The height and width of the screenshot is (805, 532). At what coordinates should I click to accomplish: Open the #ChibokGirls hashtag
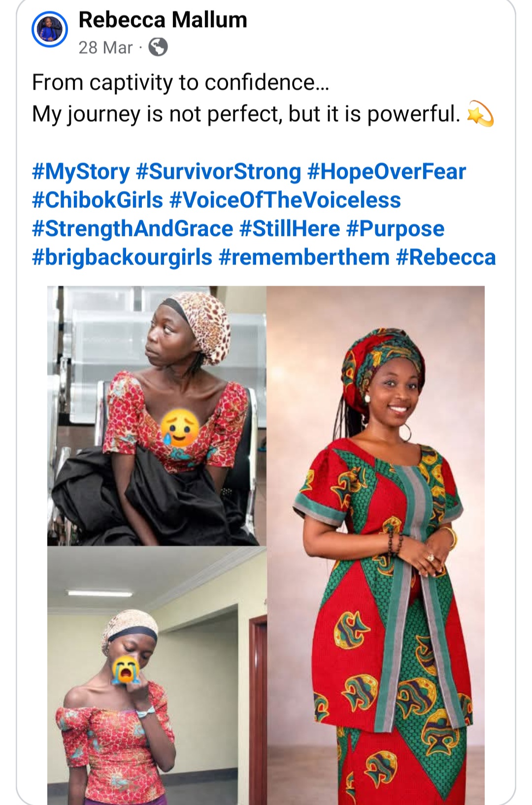click(98, 200)
